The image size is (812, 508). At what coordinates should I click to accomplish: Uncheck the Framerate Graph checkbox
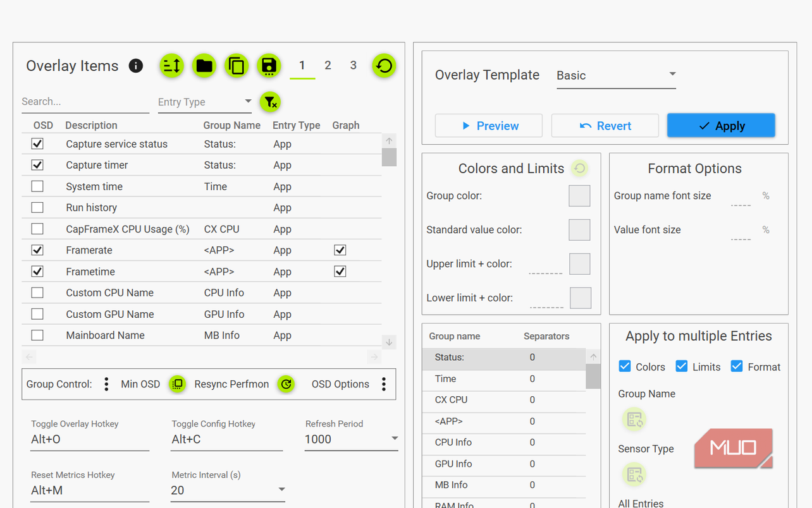point(340,250)
